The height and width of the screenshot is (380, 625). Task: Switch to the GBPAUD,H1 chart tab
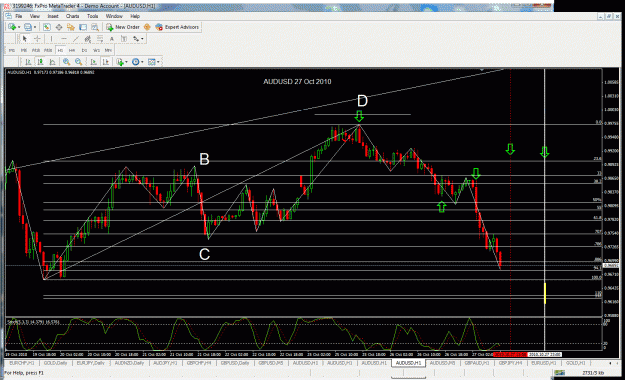pos(477,363)
